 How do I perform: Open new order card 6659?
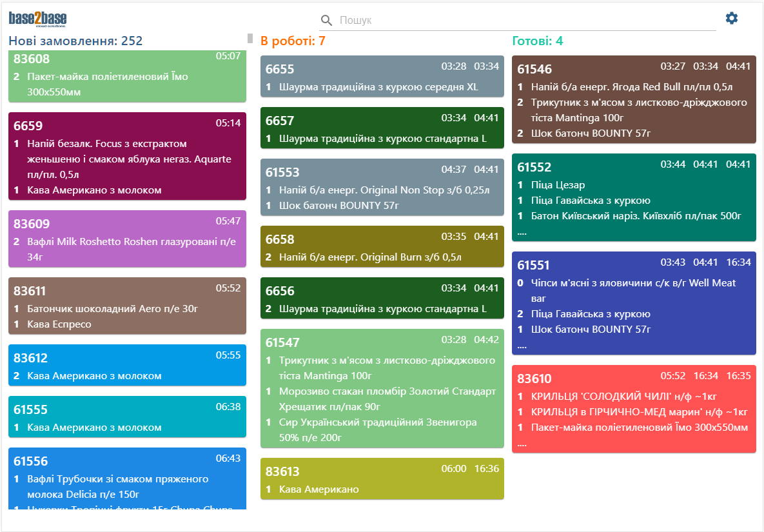pyautogui.click(x=127, y=156)
